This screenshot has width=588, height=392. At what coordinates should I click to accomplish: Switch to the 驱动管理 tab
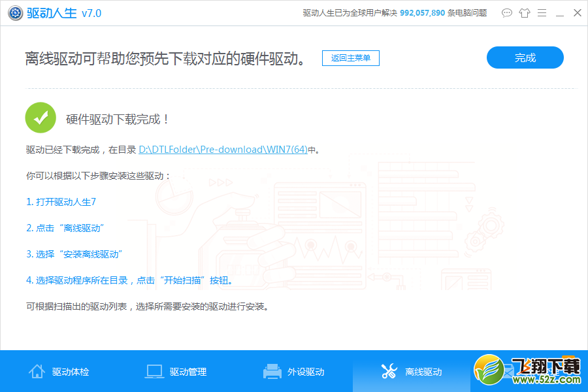point(176,371)
